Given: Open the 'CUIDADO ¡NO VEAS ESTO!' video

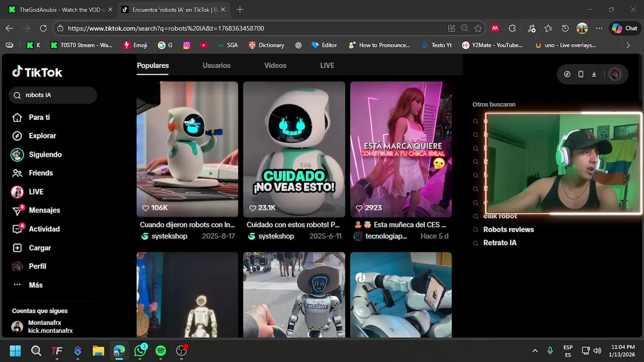Looking at the screenshot, I should [x=294, y=149].
